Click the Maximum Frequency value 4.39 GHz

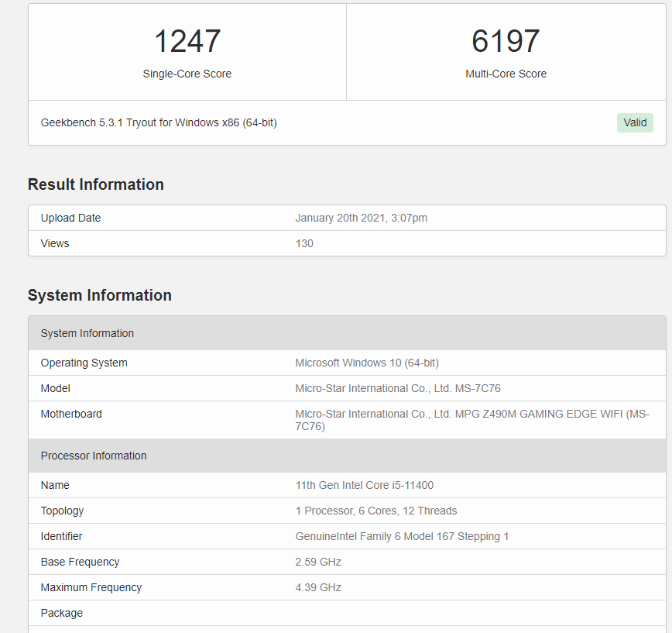click(x=318, y=587)
